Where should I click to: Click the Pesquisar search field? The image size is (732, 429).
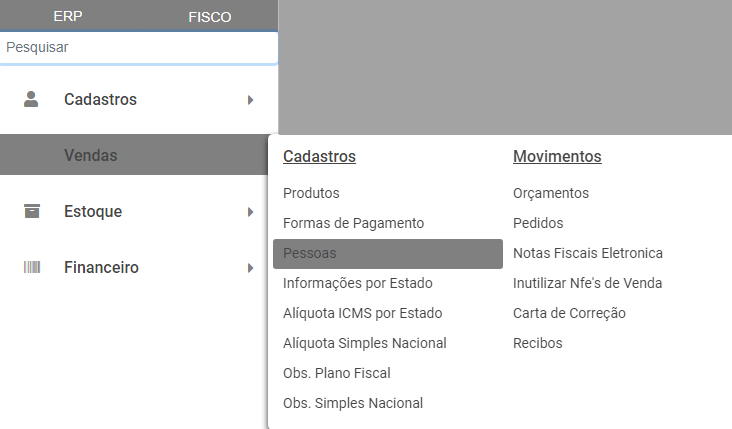138,47
